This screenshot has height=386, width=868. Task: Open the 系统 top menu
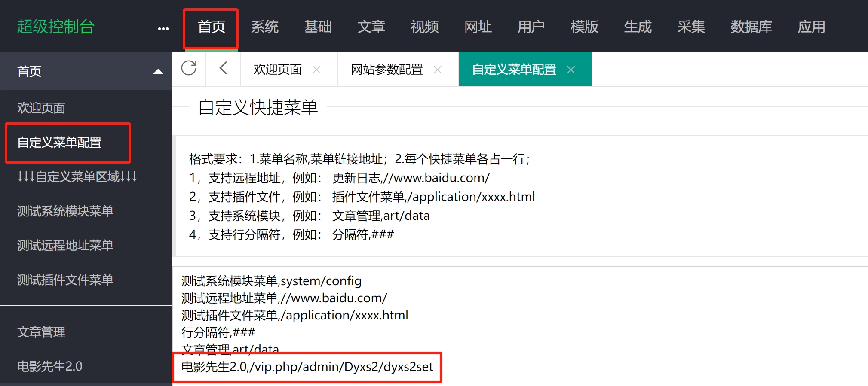pos(265,27)
